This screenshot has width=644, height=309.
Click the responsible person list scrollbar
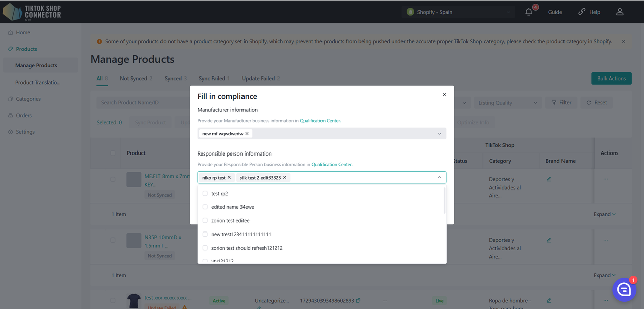pyautogui.click(x=444, y=200)
